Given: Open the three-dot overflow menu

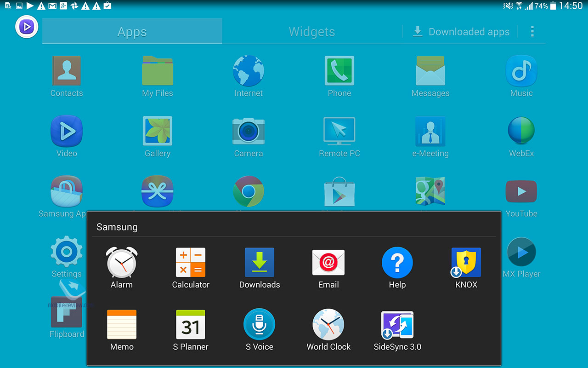Looking at the screenshot, I should (532, 31).
